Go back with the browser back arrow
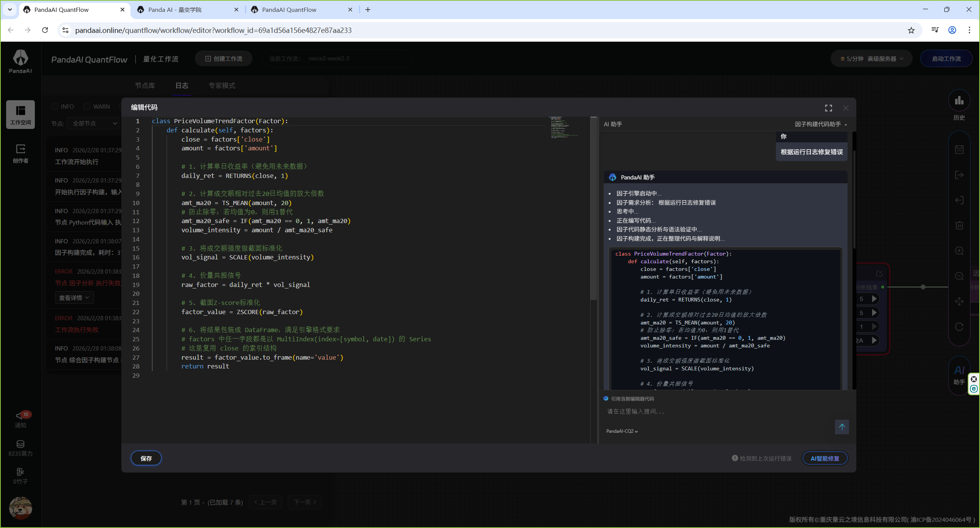Viewport: 980px width, 528px height. click(x=11, y=30)
